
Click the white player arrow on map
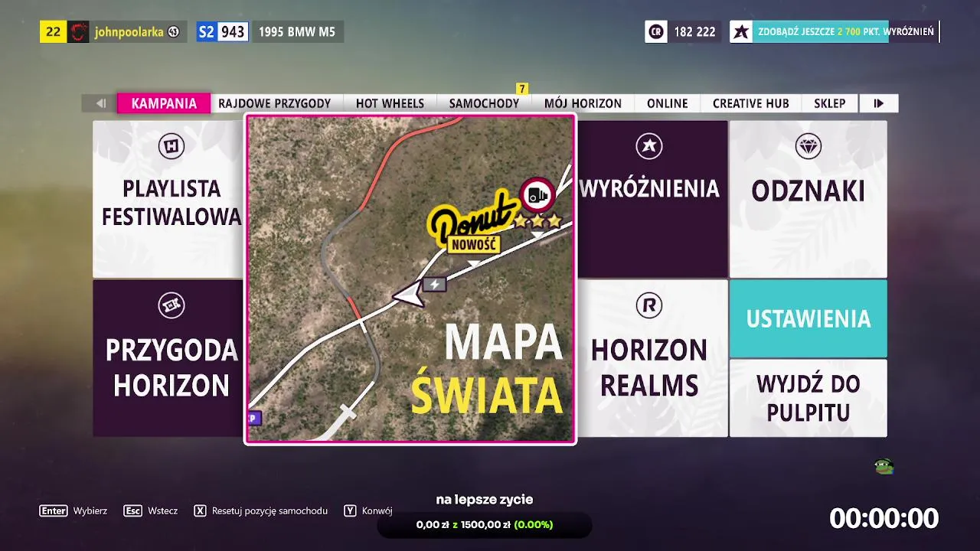pyautogui.click(x=410, y=295)
